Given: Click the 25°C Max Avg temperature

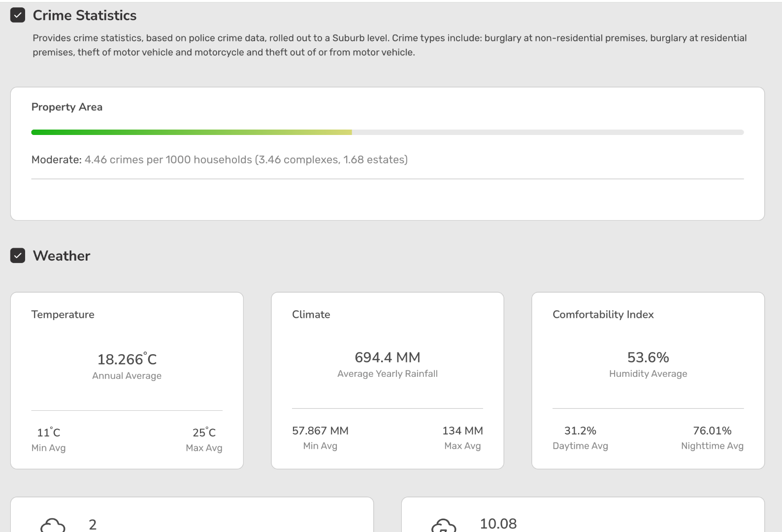Looking at the screenshot, I should point(204,432).
